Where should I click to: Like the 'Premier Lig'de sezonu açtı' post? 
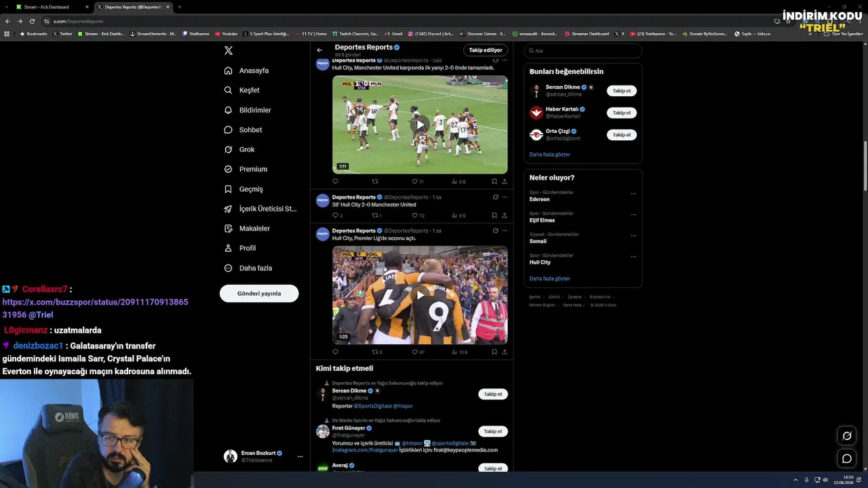click(x=414, y=352)
